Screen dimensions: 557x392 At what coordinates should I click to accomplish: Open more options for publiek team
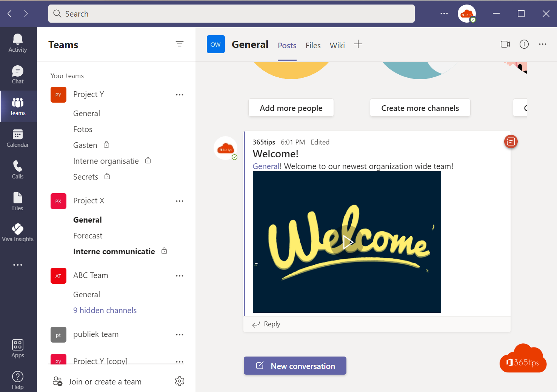point(180,335)
